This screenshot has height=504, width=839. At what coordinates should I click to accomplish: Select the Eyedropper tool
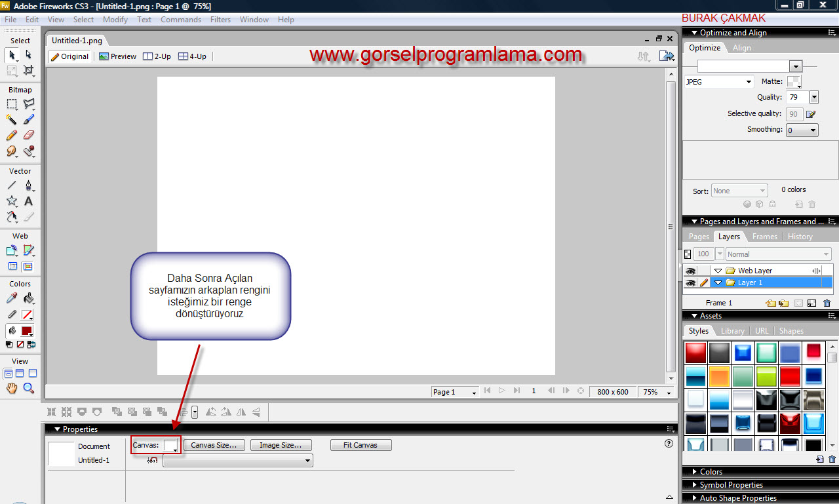[x=12, y=299]
